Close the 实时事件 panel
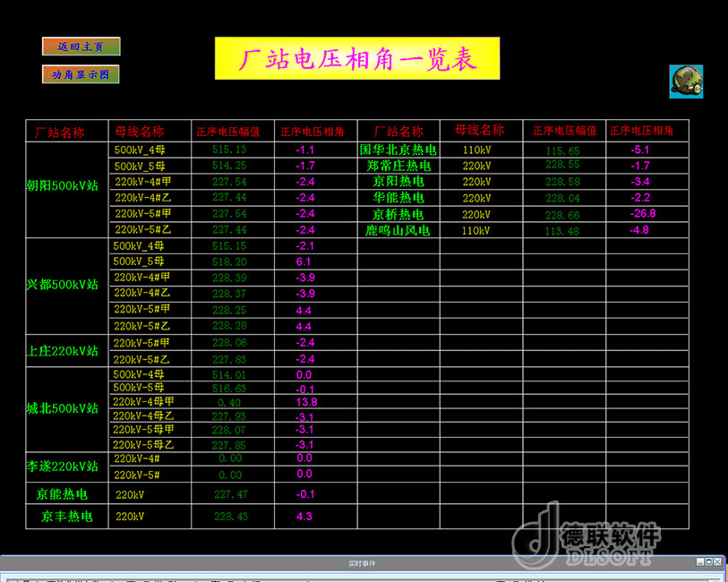 pyautogui.click(x=717, y=562)
